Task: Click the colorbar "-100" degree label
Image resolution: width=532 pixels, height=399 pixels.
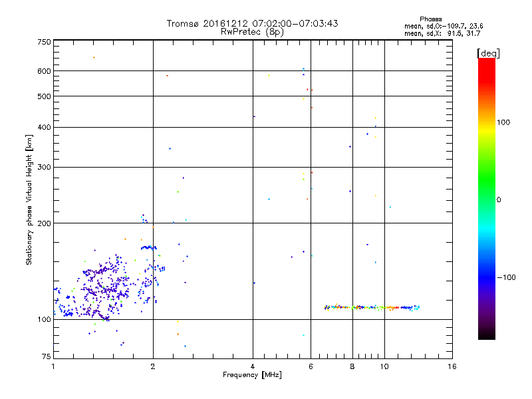Action: (506, 277)
